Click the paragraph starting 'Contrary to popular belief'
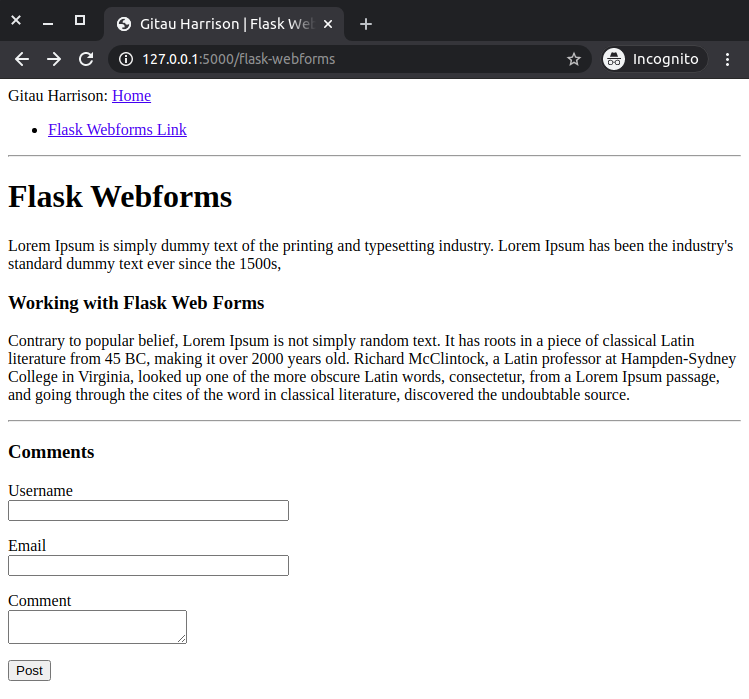Viewport: 749px width, 699px height. 372,367
